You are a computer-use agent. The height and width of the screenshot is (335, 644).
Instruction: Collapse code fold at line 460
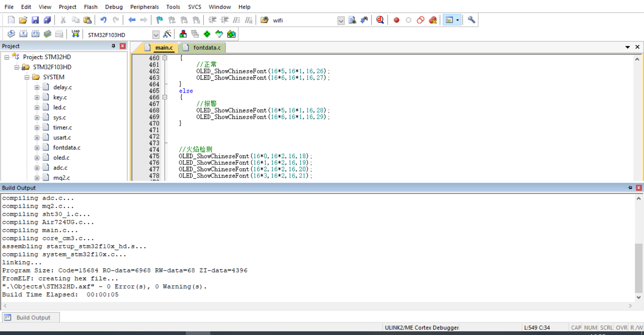tap(165, 58)
